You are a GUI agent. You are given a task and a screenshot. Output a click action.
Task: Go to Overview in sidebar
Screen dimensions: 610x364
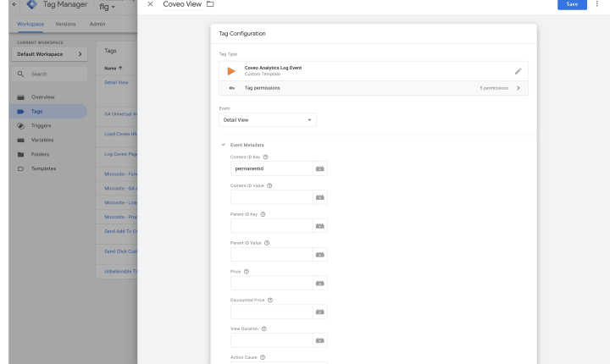coord(43,97)
